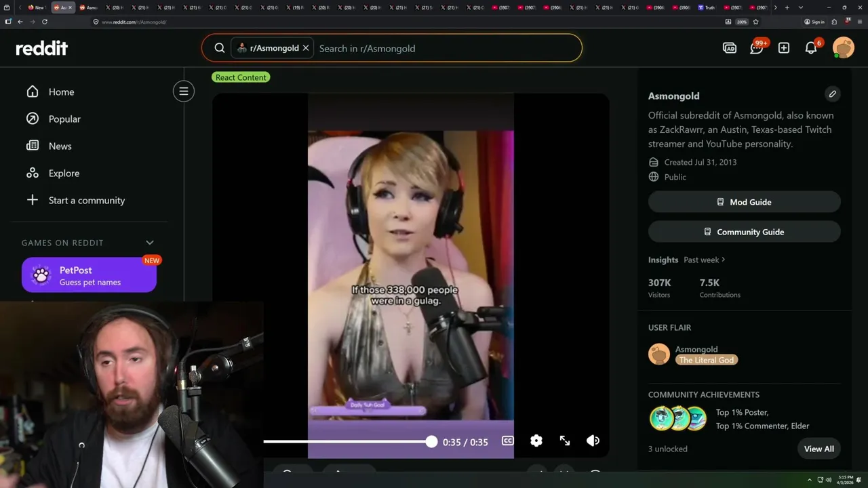Bookmark this page star icon
Viewport: 868px width, 488px height.
coord(755,22)
